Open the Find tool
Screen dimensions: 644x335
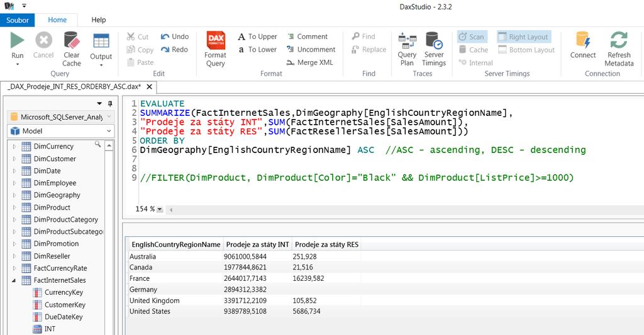tap(364, 37)
